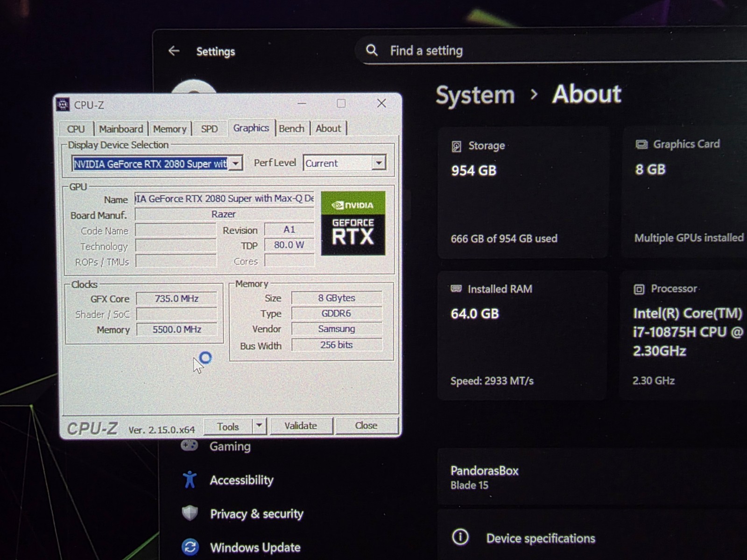Go back with the Settings back arrow
Screen dimensions: 747x560
coord(174,51)
